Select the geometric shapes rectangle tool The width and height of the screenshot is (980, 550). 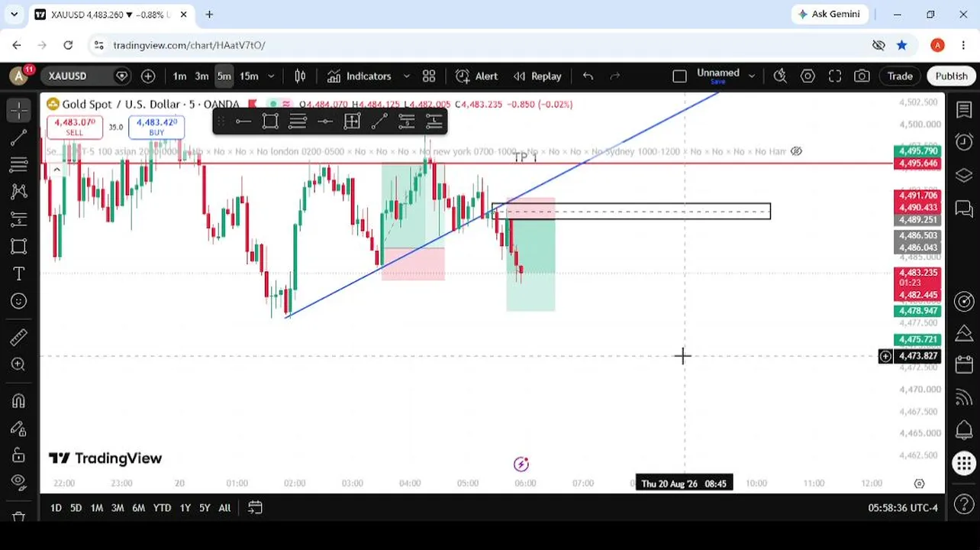point(18,246)
